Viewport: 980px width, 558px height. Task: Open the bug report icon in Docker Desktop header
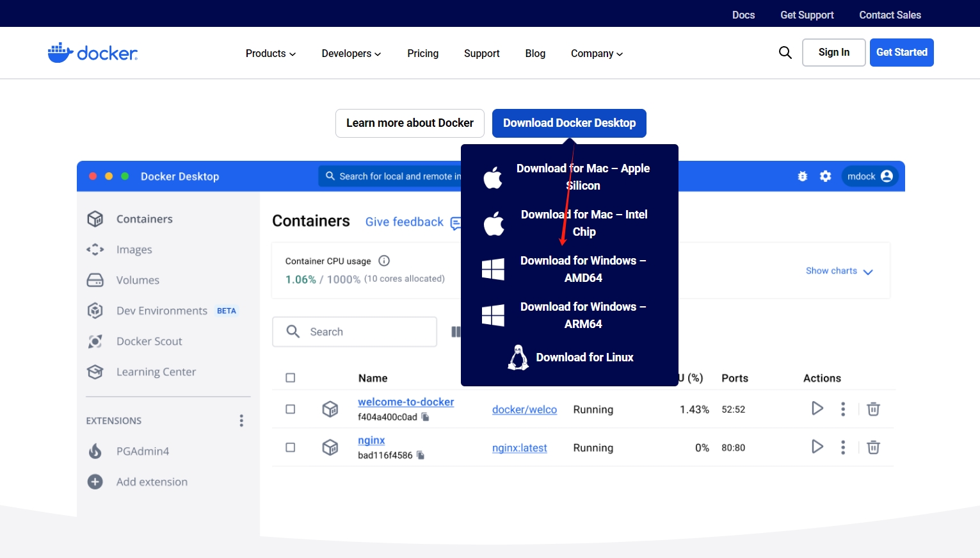click(803, 176)
